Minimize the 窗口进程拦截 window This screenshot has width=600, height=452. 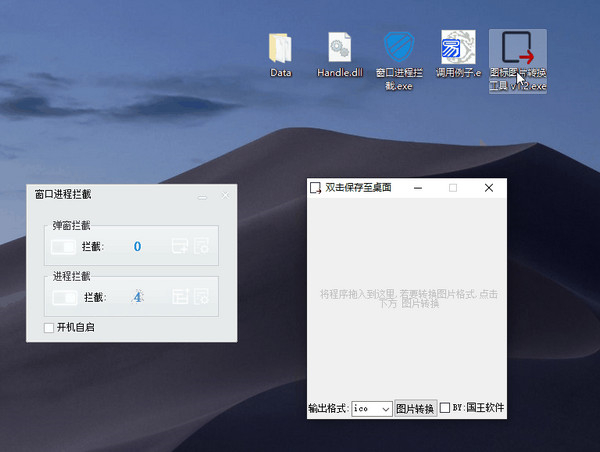[202, 197]
